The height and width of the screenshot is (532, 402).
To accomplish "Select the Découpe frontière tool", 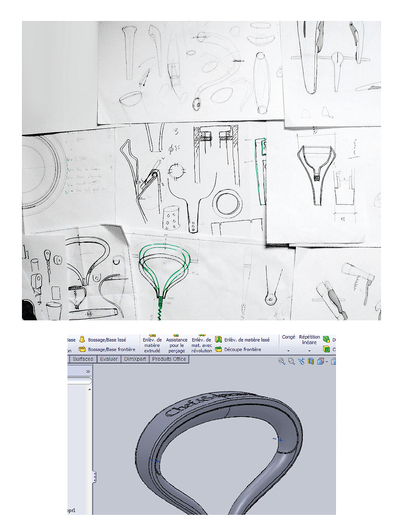I will [238, 349].
